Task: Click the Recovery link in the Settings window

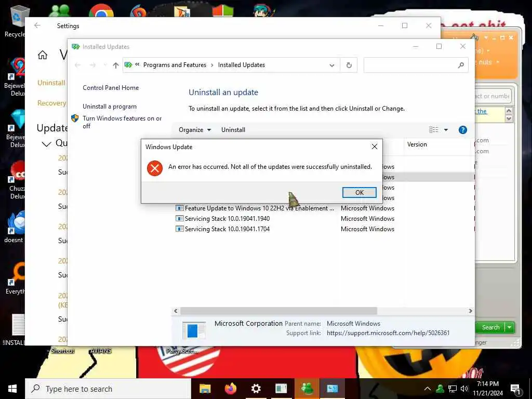Action: click(51, 103)
